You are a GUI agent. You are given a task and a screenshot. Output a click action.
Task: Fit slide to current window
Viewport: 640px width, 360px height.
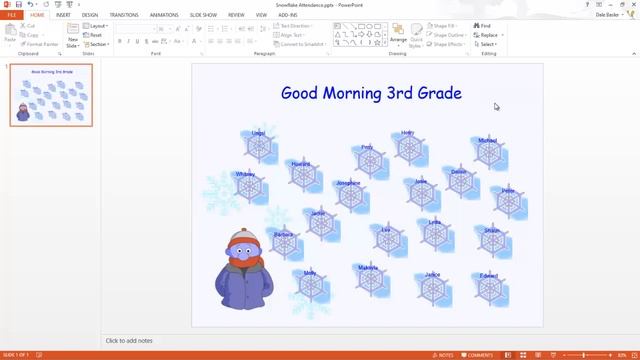coord(635,355)
